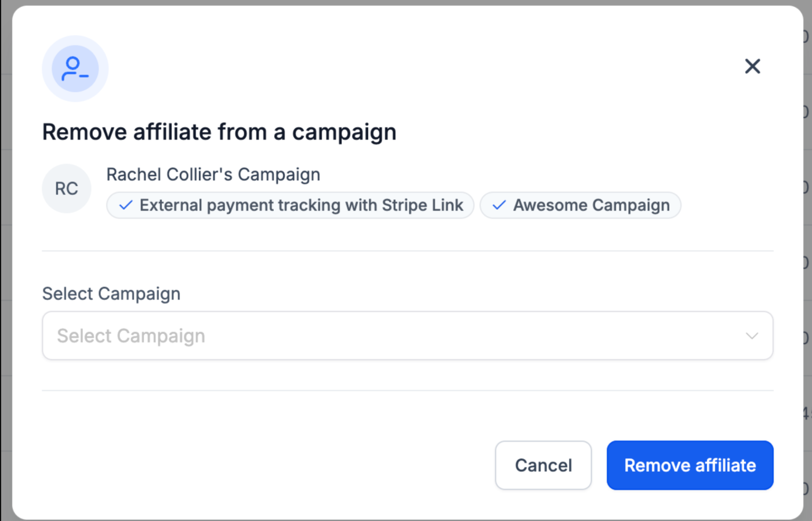This screenshot has width=812, height=521.
Task: Click the remove-user icon atop the dialog
Action: (75, 69)
